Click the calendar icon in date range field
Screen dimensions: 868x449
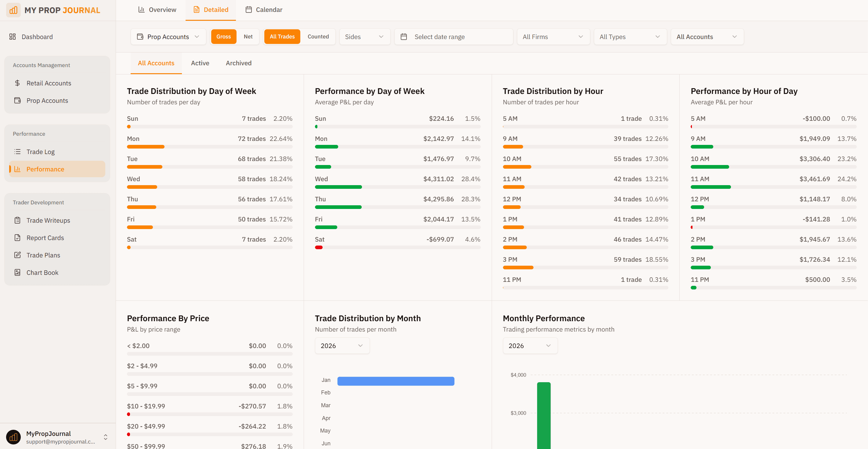point(404,37)
